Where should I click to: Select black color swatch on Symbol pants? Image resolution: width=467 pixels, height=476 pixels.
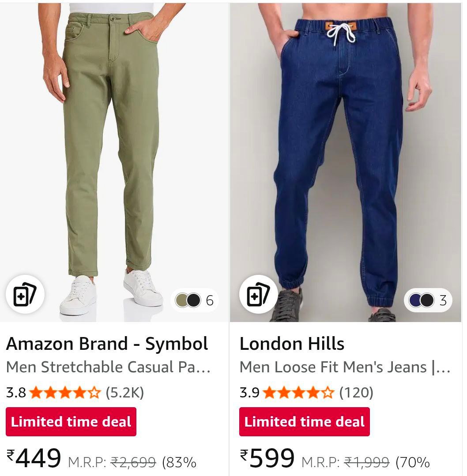[x=193, y=300]
